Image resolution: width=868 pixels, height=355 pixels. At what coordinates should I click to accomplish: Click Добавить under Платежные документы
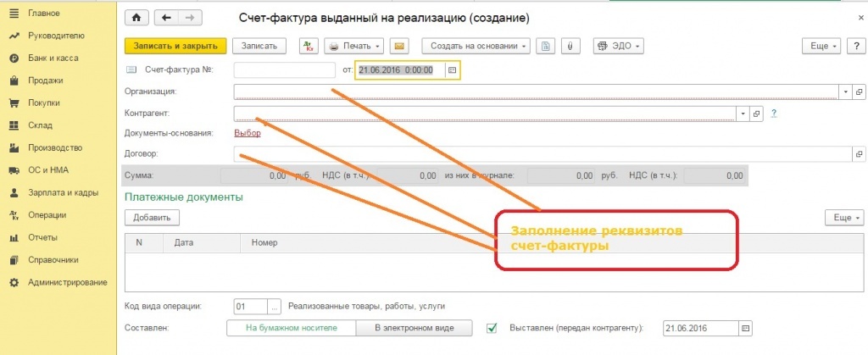pyautogui.click(x=152, y=218)
